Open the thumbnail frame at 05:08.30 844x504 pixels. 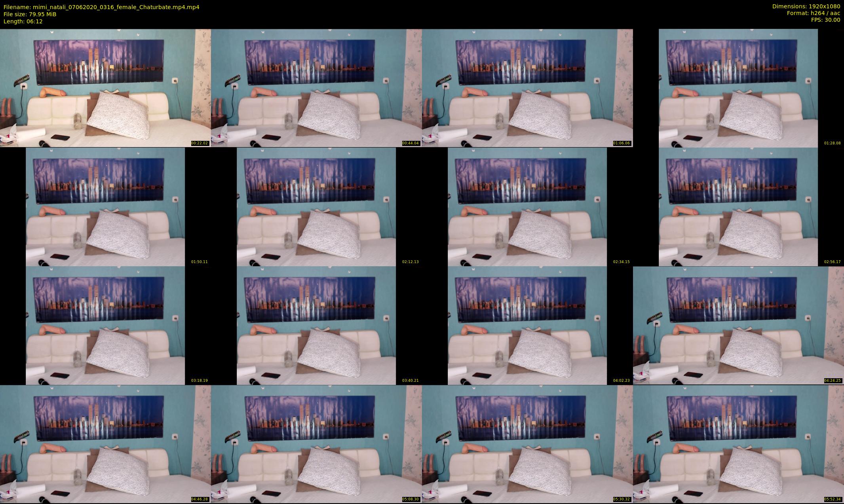316,444
